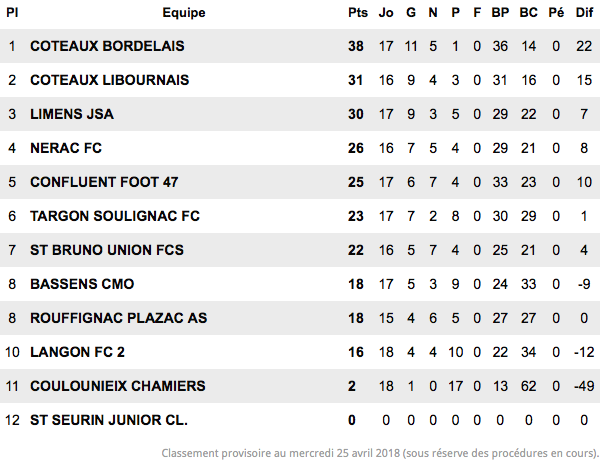Viewport: 601px width, 465px height.
Task: Select the COULOUNIEIX CHAMIERS team
Action: 118,386
